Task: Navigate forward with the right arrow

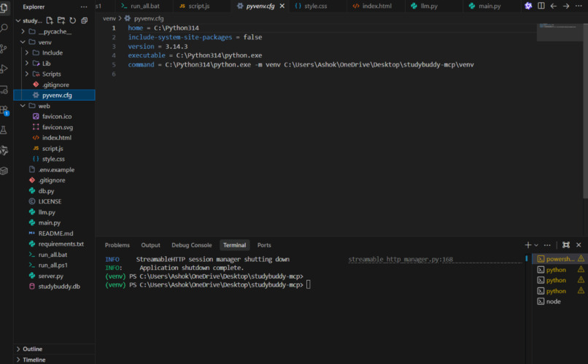Action: (x=566, y=6)
